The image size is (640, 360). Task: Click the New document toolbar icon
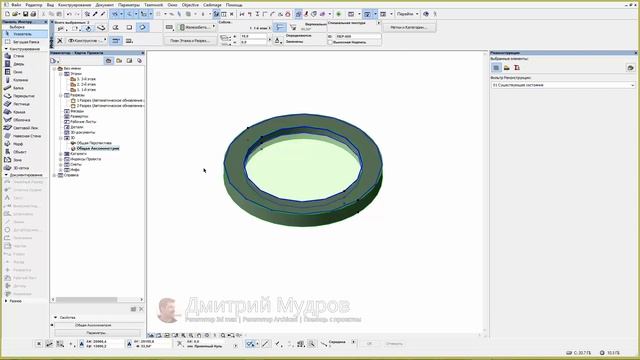point(7,14)
